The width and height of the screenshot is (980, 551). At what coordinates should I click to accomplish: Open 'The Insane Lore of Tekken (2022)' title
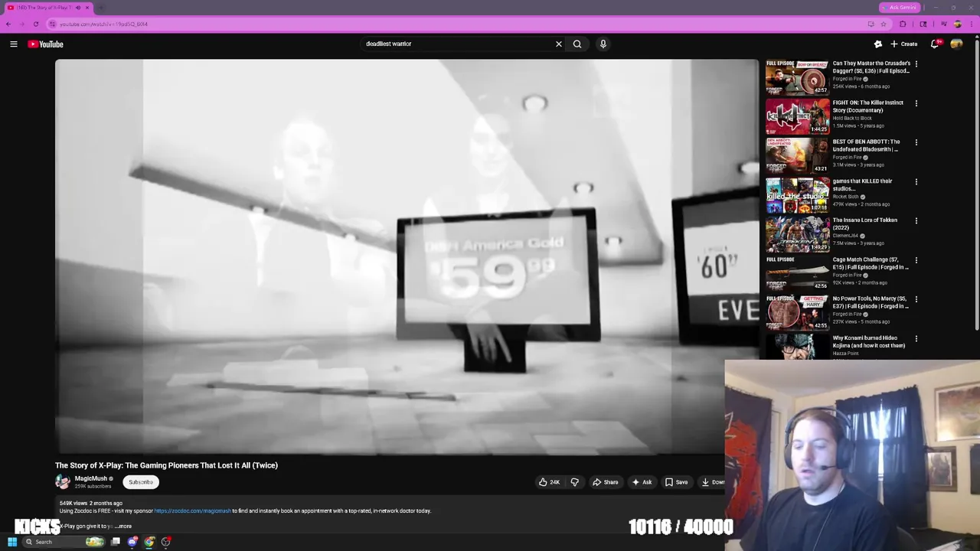(x=865, y=223)
